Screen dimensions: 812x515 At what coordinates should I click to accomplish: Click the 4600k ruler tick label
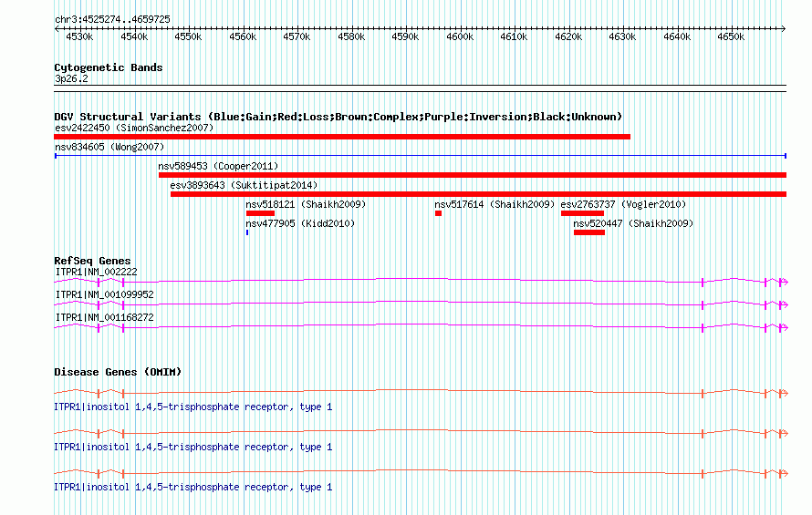click(460, 36)
